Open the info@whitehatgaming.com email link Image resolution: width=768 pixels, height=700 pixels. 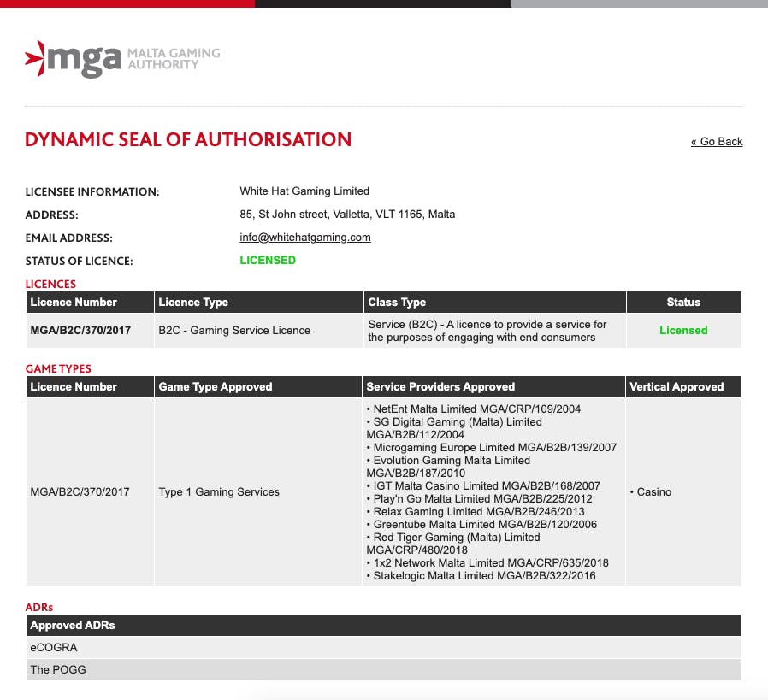click(x=305, y=238)
